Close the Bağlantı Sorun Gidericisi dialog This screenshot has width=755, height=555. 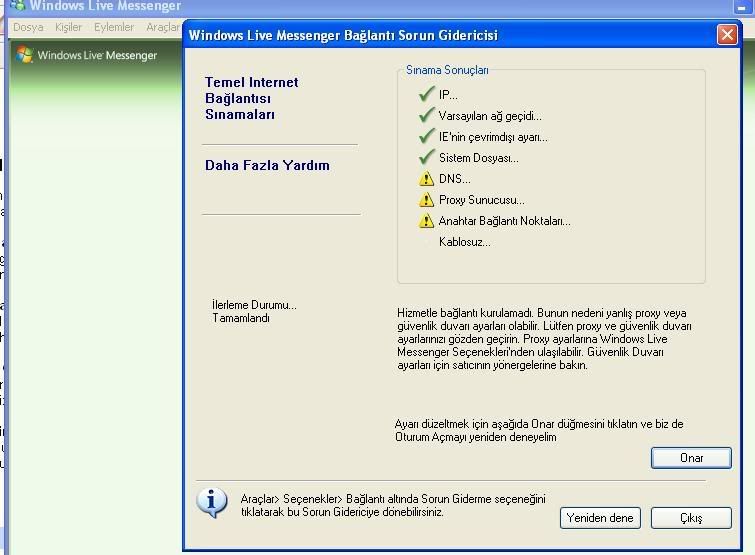727,35
